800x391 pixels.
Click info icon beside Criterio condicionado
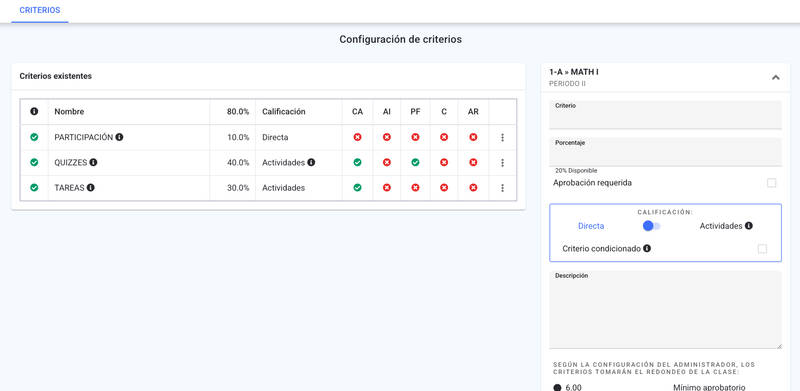[647, 249]
